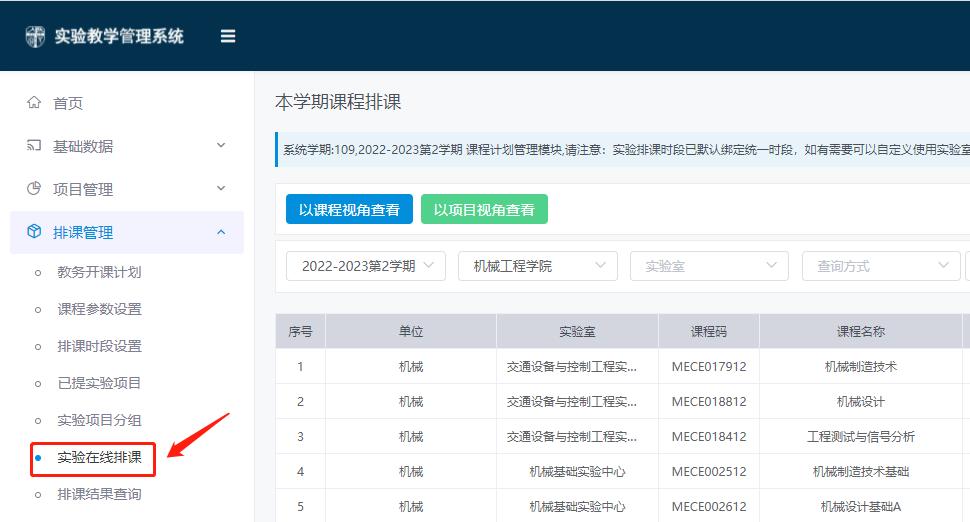Open 课程参数设置 submenu item

point(99,309)
